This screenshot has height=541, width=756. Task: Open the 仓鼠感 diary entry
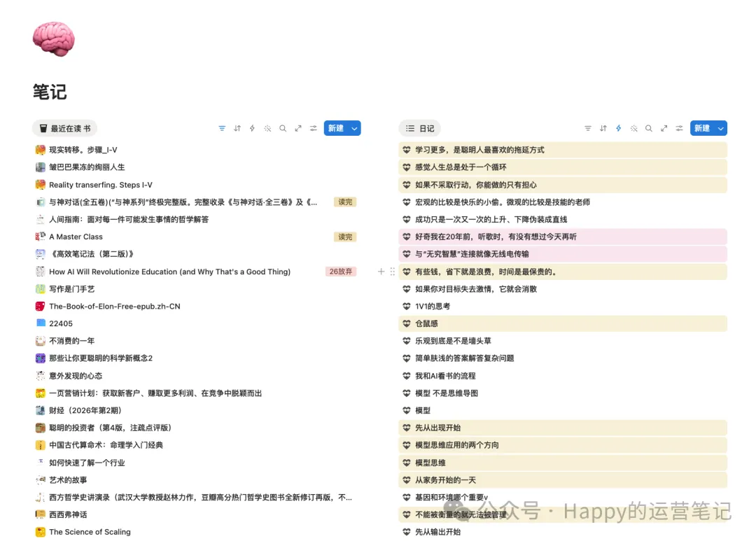point(426,323)
